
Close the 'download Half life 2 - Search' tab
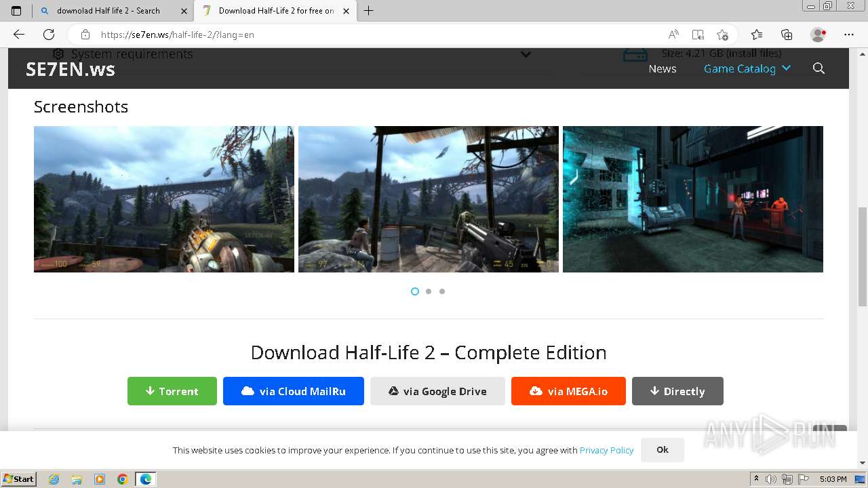(184, 11)
